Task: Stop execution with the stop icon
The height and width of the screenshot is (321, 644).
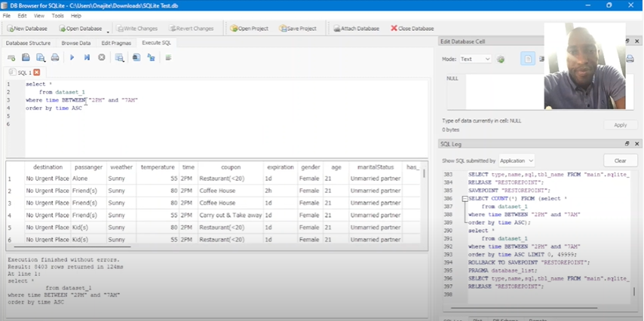Action: click(102, 57)
